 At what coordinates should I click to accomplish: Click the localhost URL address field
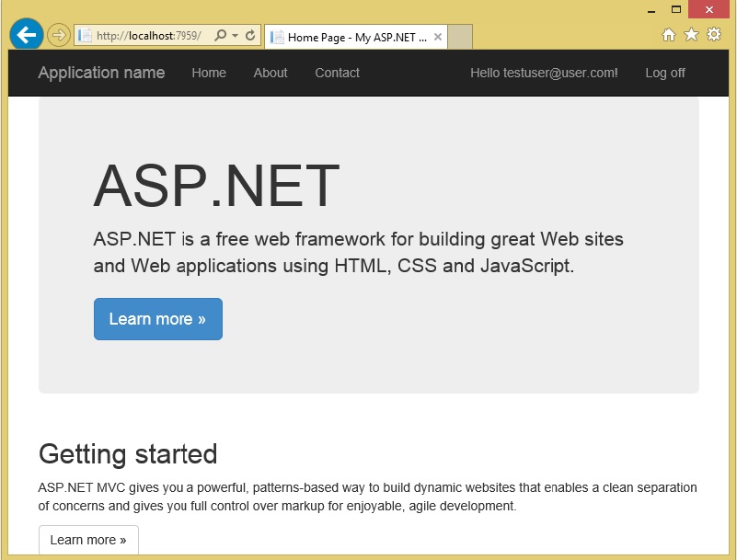[x=147, y=36]
